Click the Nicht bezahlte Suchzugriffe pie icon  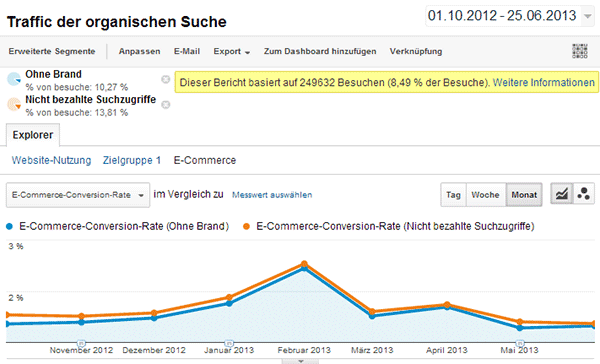(x=14, y=104)
